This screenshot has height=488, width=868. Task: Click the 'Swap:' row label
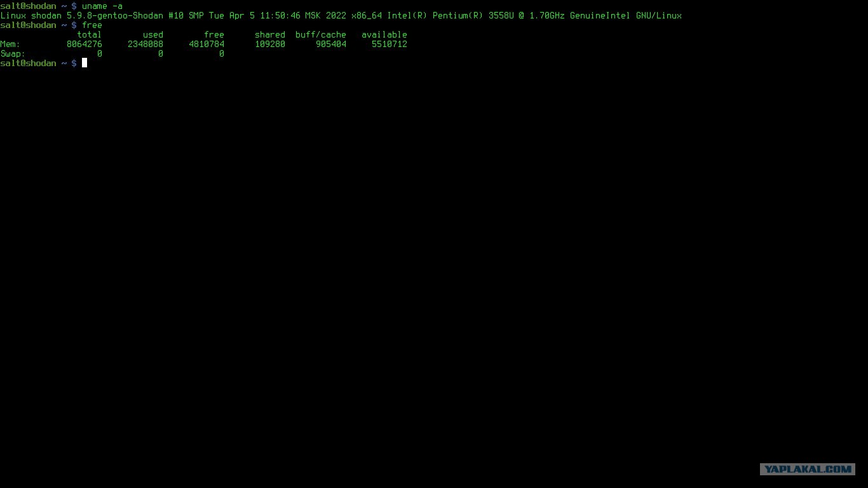[13, 53]
